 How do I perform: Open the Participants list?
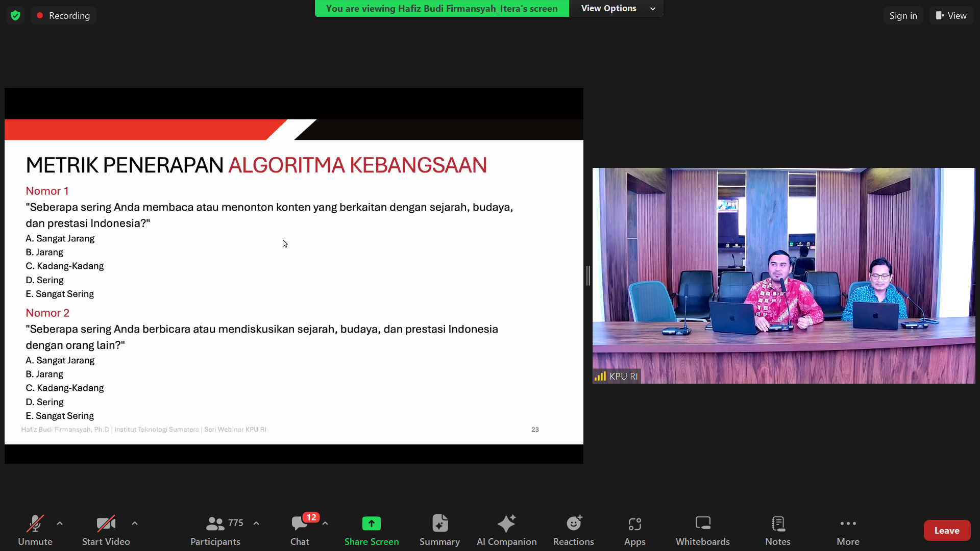coord(215,524)
